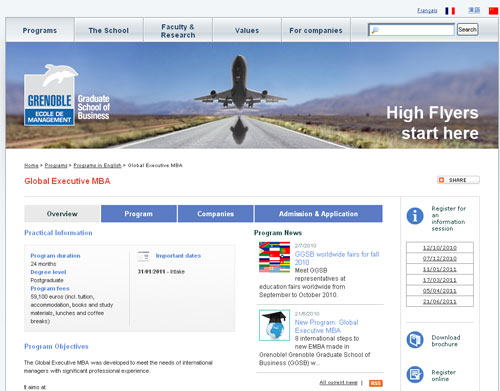This screenshot has width=500, height=391.
Task: Switch to the Companies tab
Action: pos(215,214)
